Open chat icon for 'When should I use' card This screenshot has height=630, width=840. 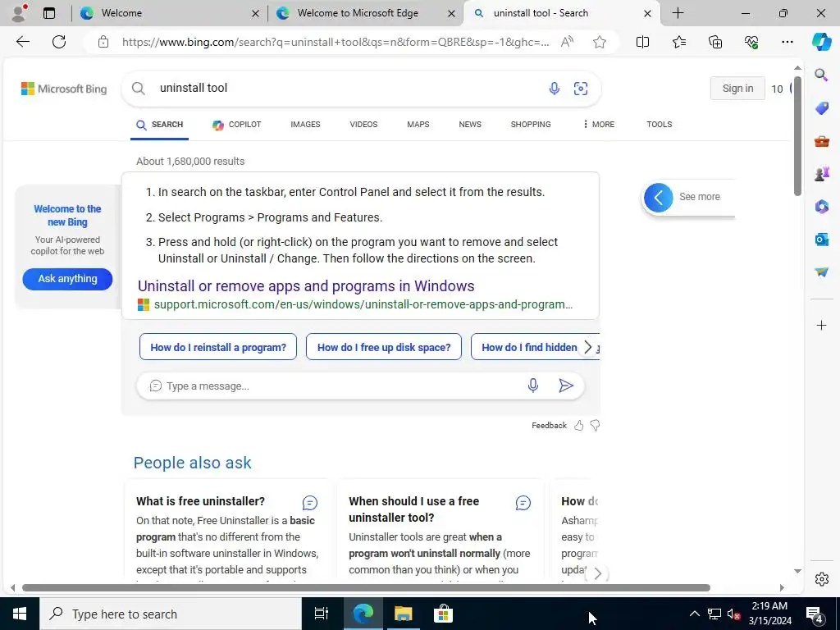pos(523,503)
